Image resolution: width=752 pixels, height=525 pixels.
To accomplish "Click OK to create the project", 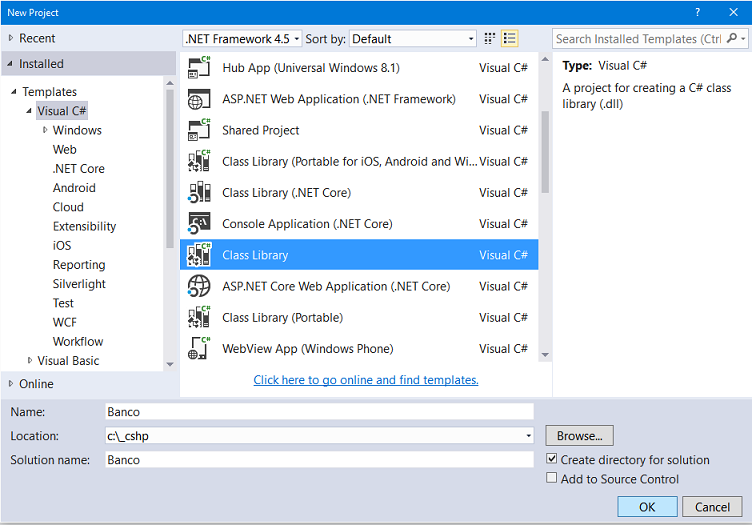I will (x=647, y=507).
